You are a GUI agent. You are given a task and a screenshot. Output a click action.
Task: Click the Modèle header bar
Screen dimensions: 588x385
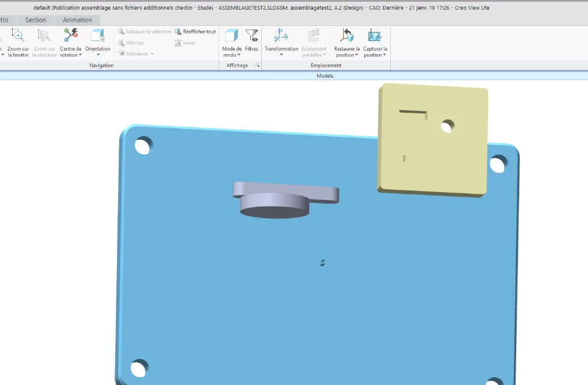click(294, 76)
